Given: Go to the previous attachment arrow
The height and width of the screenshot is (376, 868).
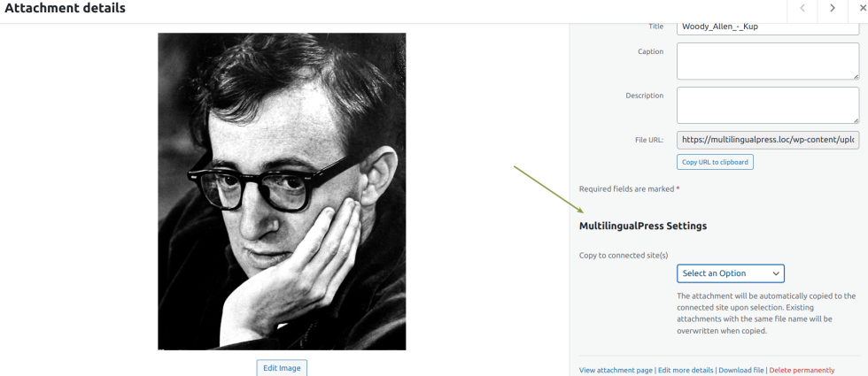Looking at the screenshot, I should tap(802, 8).
